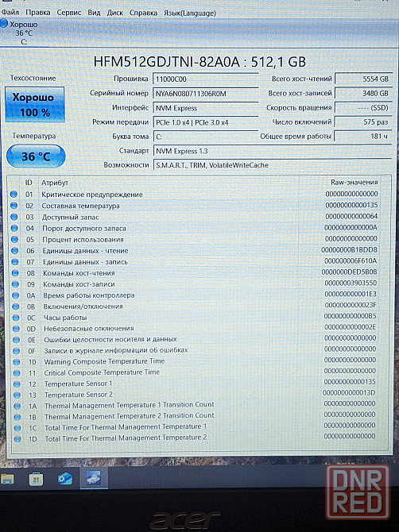Open the Диск menu

115,13
